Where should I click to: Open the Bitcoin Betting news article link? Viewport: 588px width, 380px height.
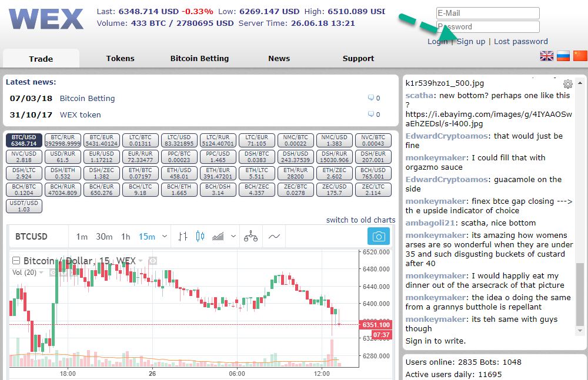88,98
